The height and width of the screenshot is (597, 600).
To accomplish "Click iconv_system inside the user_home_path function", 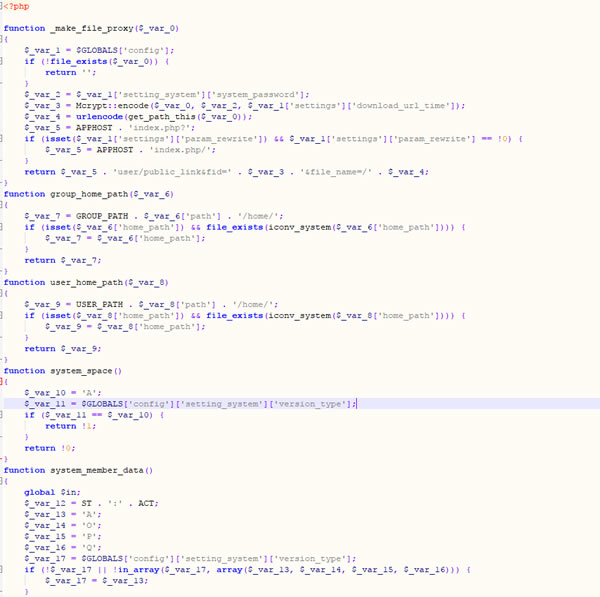I will (x=300, y=316).
